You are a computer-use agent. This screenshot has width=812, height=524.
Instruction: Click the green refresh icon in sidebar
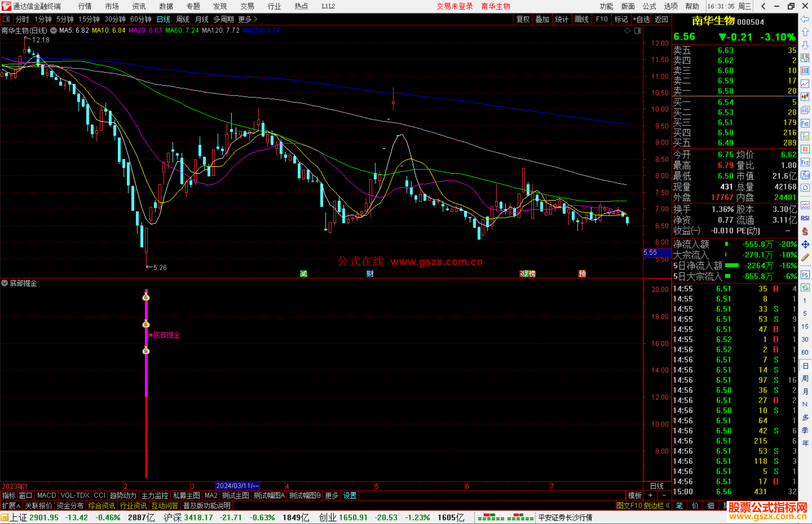coord(805,288)
